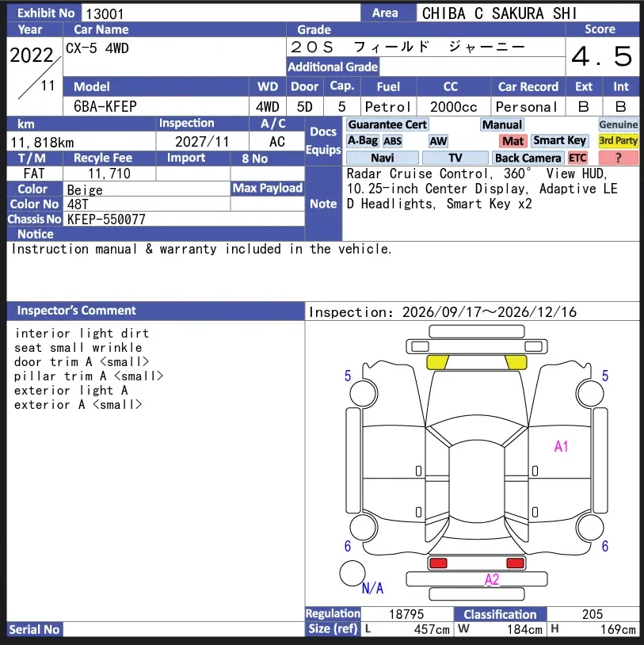Viewport: 644px width, 645px height.
Task: Click the ABS equipment badge
Action: point(392,141)
